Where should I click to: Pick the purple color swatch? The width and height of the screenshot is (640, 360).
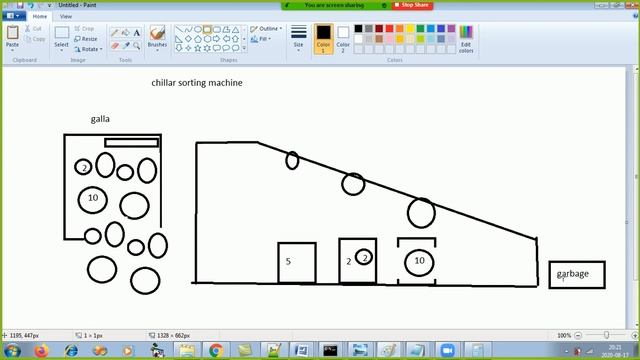click(x=451, y=28)
